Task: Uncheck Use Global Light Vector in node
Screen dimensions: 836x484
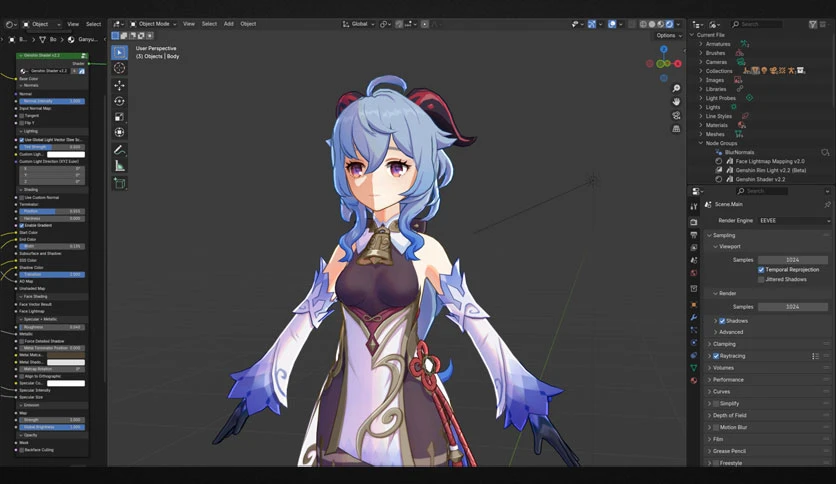Action: click(22, 140)
